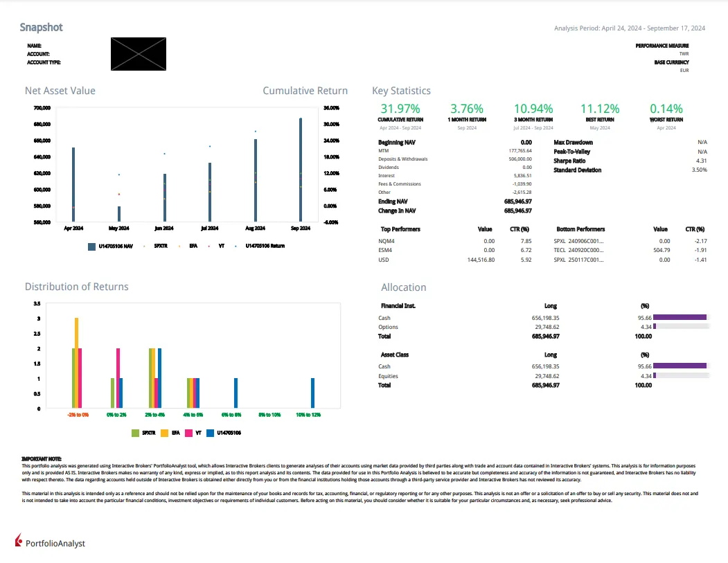Click the 31.97% cumulative return figure

400,109
